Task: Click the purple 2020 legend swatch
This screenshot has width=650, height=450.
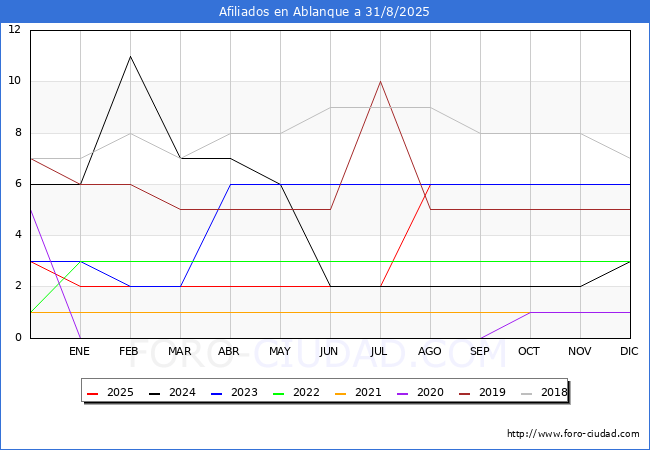Action: click(402, 393)
